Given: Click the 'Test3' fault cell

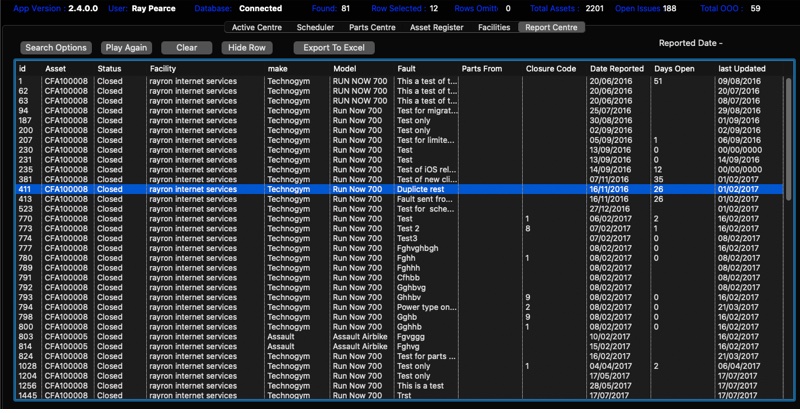Looking at the screenshot, I should point(407,238).
